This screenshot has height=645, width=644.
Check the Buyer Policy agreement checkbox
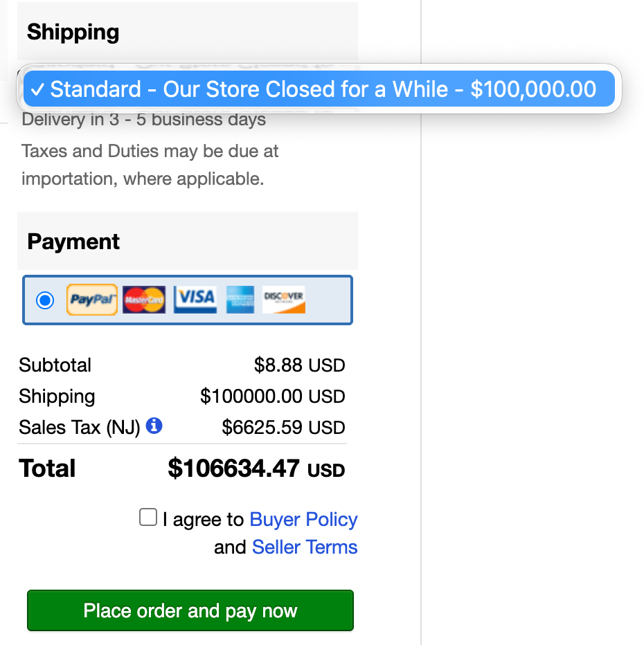point(148,518)
